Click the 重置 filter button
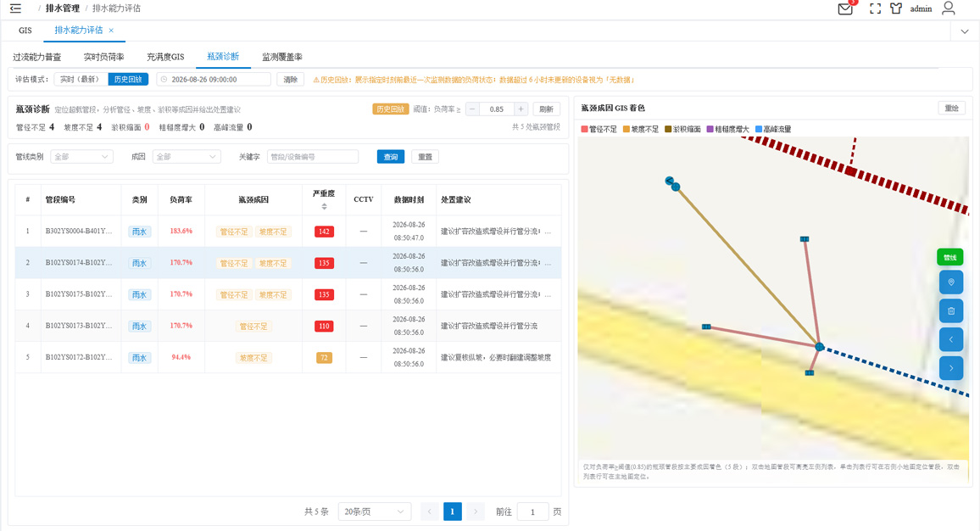Viewport: 980px width, 531px height. [425, 156]
